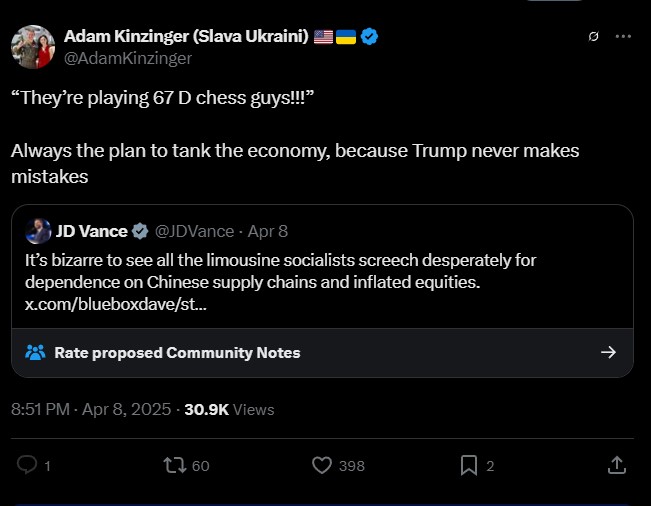Screen dimensions: 651x506
Task: Open the @AdamKinzinger handle link
Action: click(x=127, y=58)
